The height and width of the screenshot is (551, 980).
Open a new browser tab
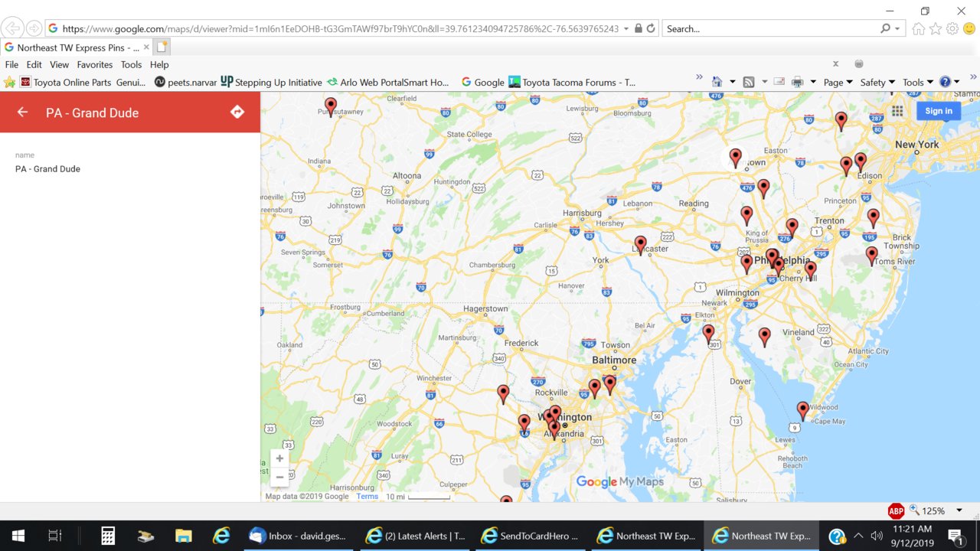tap(162, 47)
